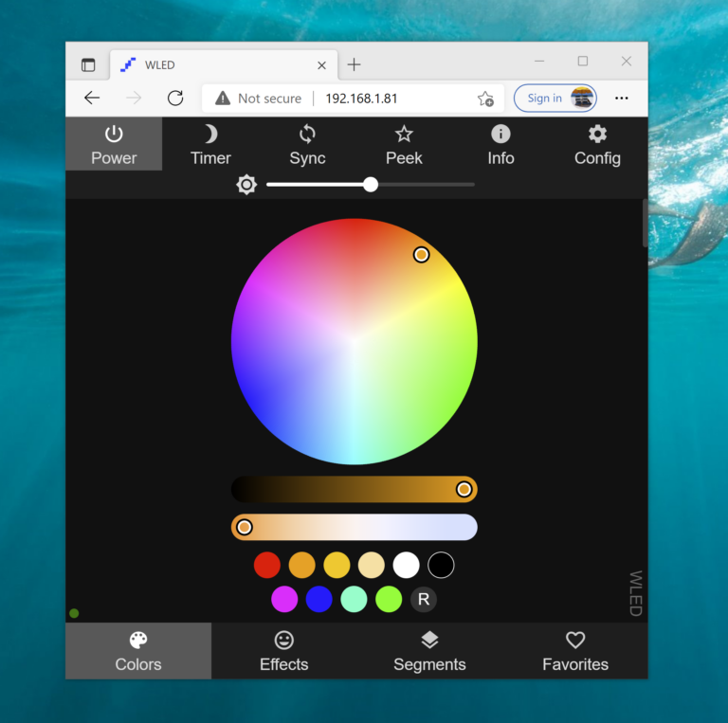Reload the page in the browser
Screen dimensions: 728x723
coord(175,98)
